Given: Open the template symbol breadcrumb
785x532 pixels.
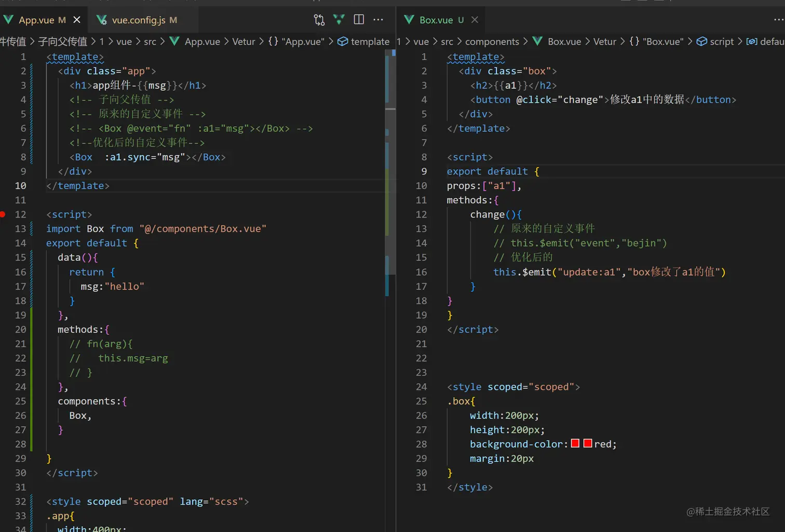Looking at the screenshot, I should [x=363, y=42].
